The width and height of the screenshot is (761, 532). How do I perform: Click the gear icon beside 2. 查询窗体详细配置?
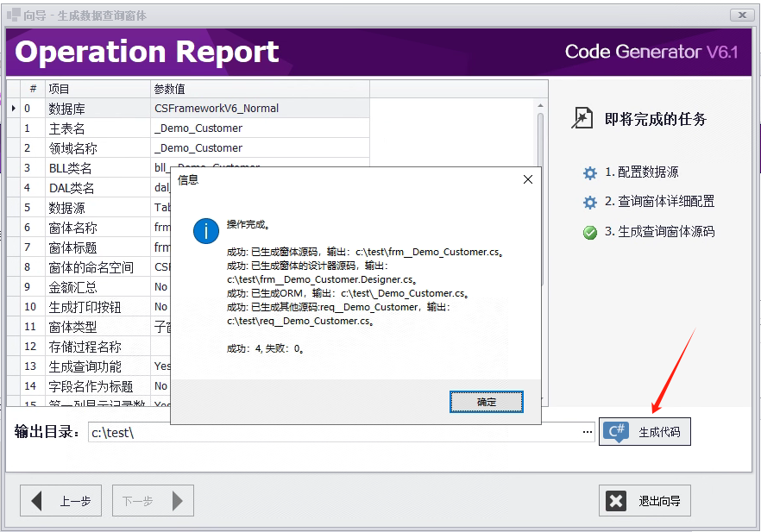pyautogui.click(x=589, y=202)
